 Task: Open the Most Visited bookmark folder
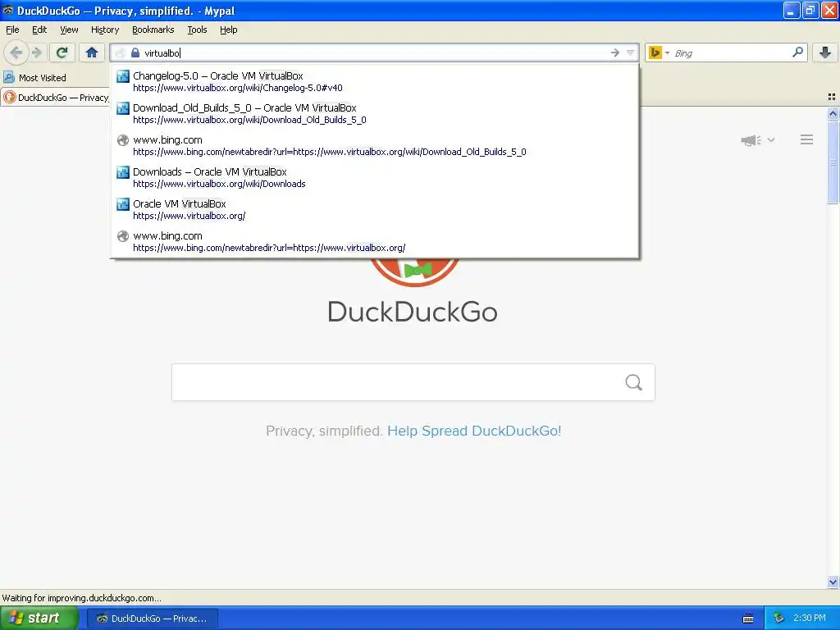(35, 78)
